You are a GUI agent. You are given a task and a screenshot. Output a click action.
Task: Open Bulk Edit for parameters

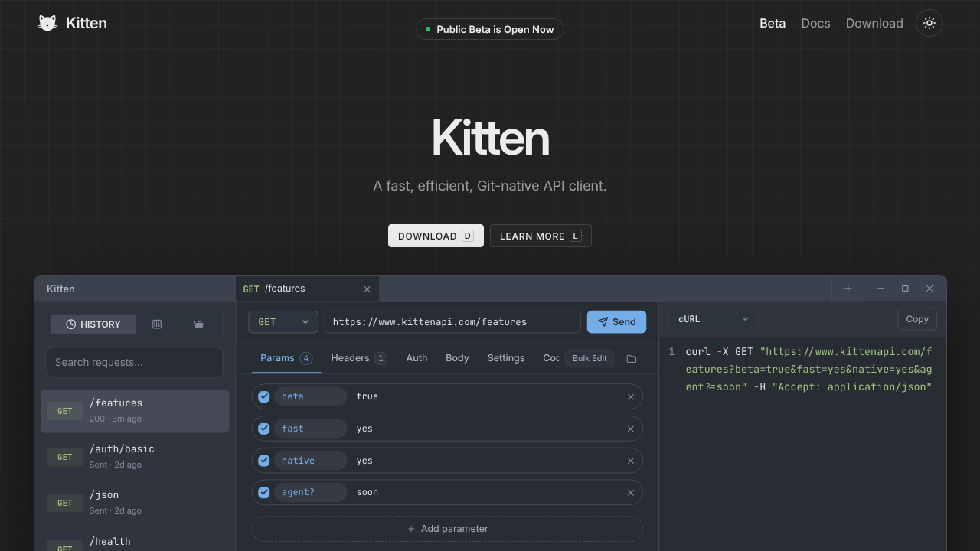coord(590,358)
